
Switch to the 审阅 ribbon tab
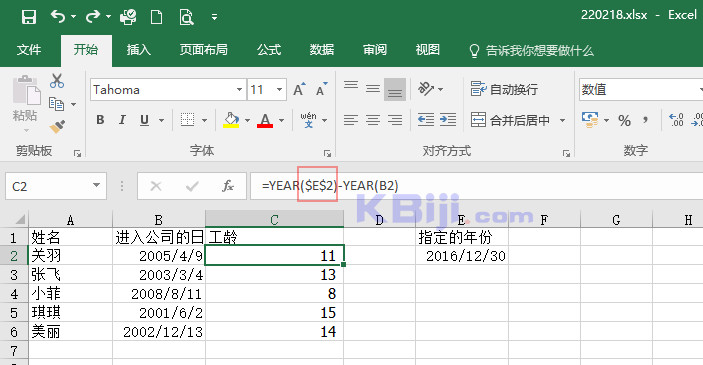point(374,49)
